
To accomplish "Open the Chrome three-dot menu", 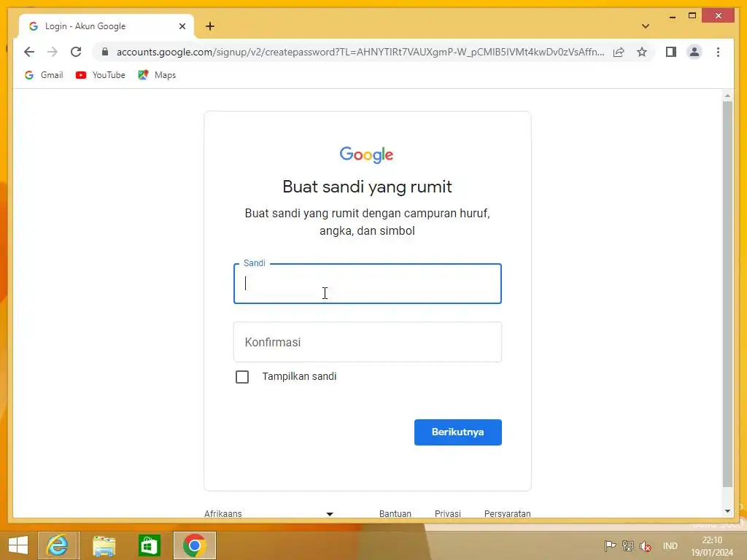I will click(x=718, y=52).
